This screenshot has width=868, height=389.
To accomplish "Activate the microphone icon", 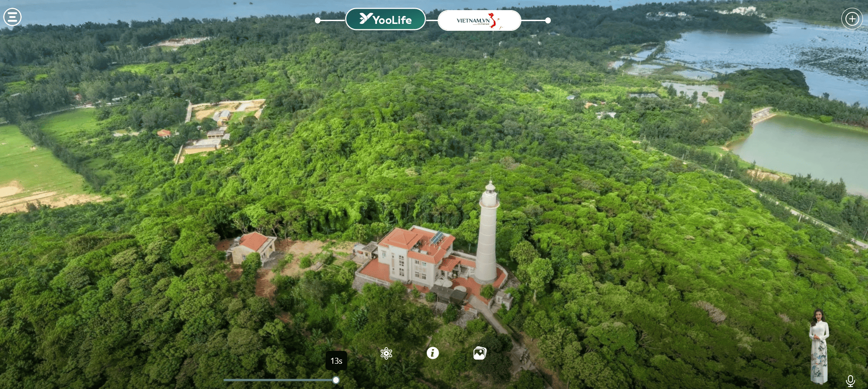I will click(850, 380).
